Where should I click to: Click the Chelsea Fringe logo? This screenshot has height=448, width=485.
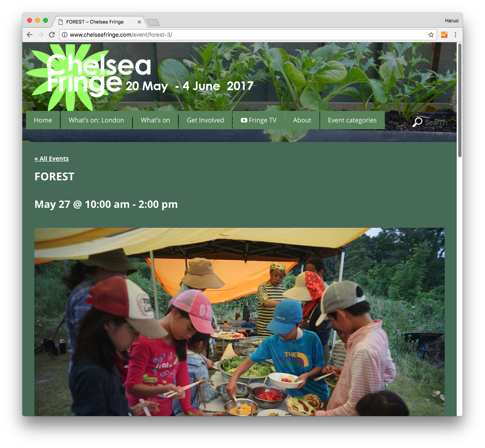(x=89, y=77)
